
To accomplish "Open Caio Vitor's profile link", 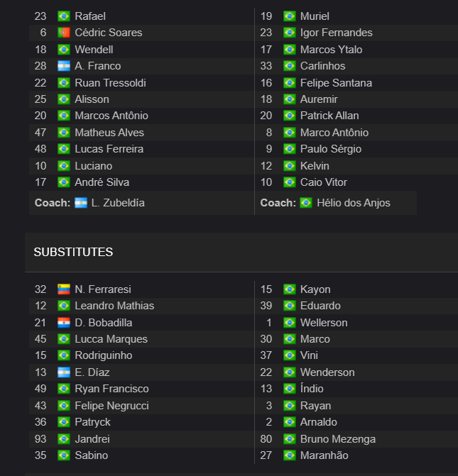I will click(324, 182).
